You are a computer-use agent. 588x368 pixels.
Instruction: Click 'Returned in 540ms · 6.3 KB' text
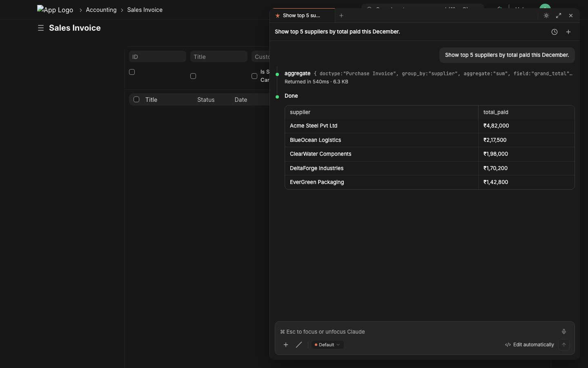[x=316, y=82]
